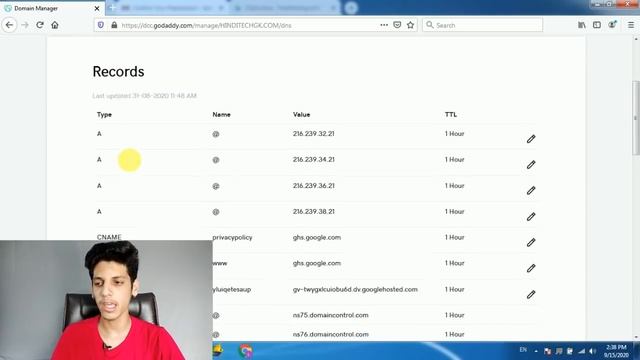The height and width of the screenshot is (360, 640).
Task: Open Firefox library icon
Action: pyautogui.click(x=582, y=25)
